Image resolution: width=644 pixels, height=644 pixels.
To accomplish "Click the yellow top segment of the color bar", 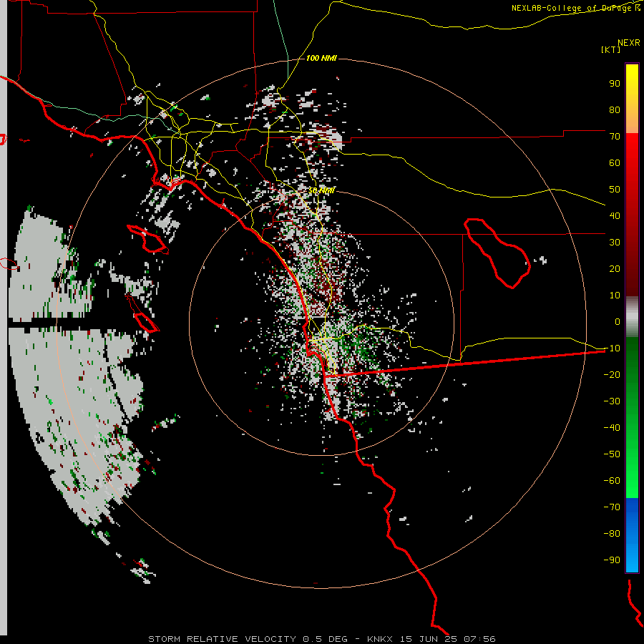I will pos(632,99).
